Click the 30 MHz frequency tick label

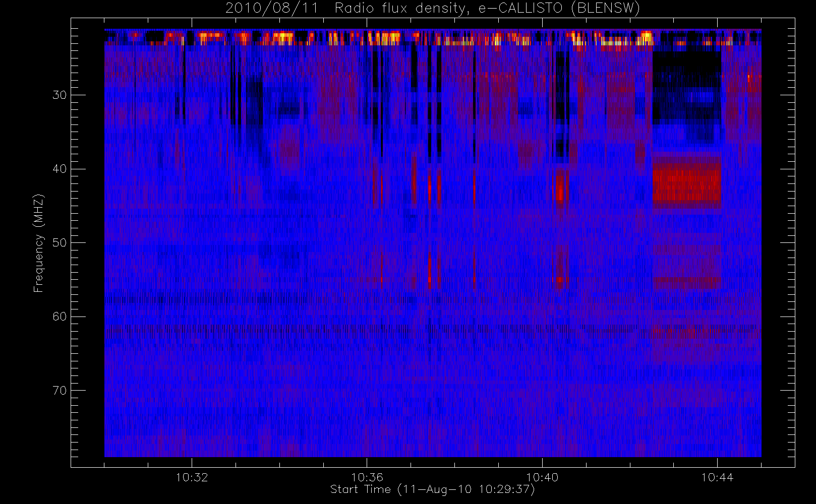click(x=60, y=95)
